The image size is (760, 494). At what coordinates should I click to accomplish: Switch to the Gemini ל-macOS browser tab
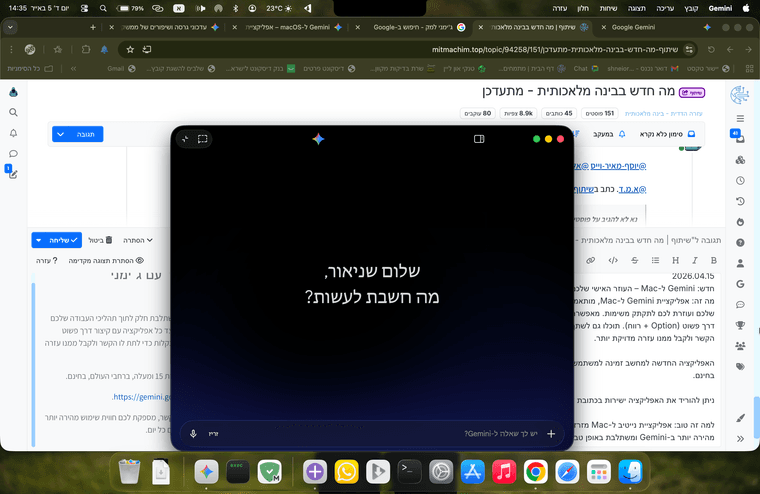point(289,28)
